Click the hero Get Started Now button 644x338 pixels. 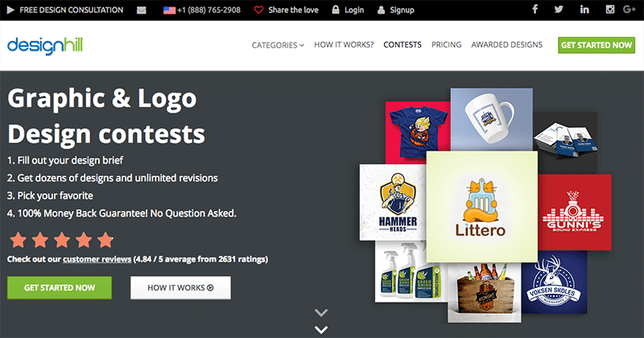pos(60,287)
